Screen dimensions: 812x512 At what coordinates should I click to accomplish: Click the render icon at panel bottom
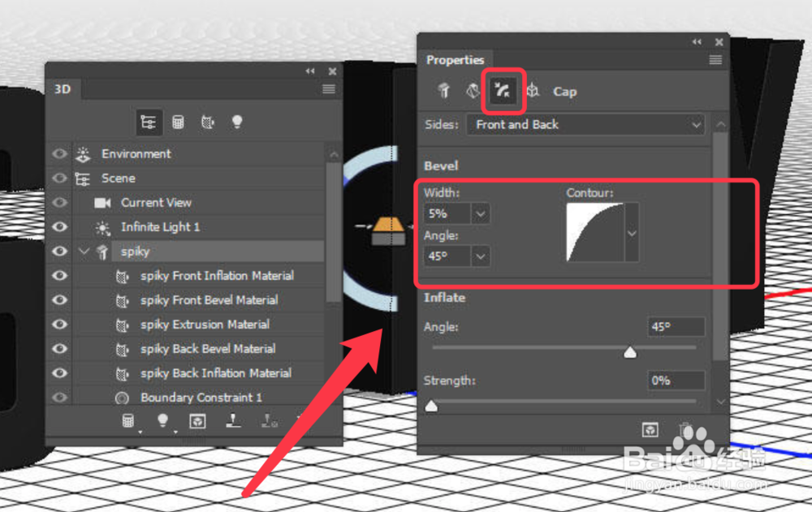(197, 420)
